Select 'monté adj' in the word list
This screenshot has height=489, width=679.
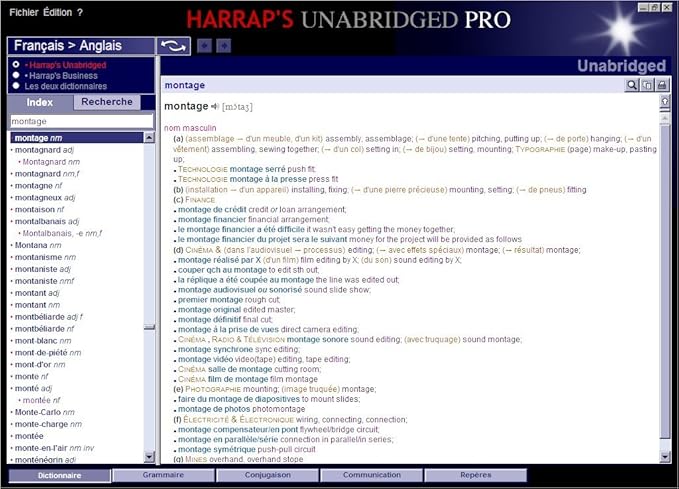[x=33, y=388]
